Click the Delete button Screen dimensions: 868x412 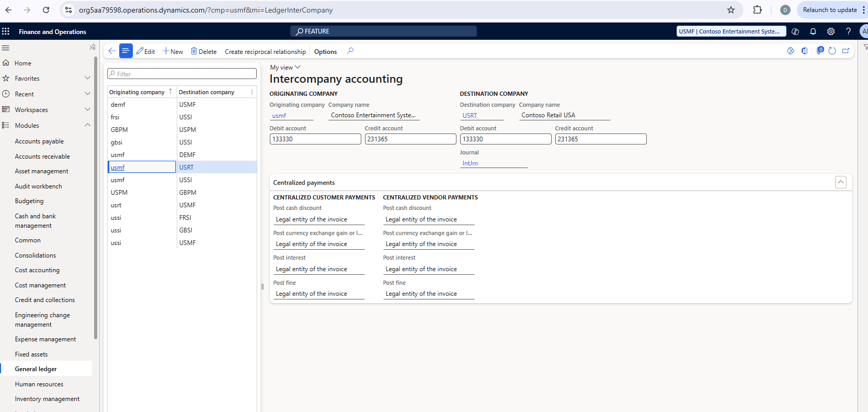(203, 51)
